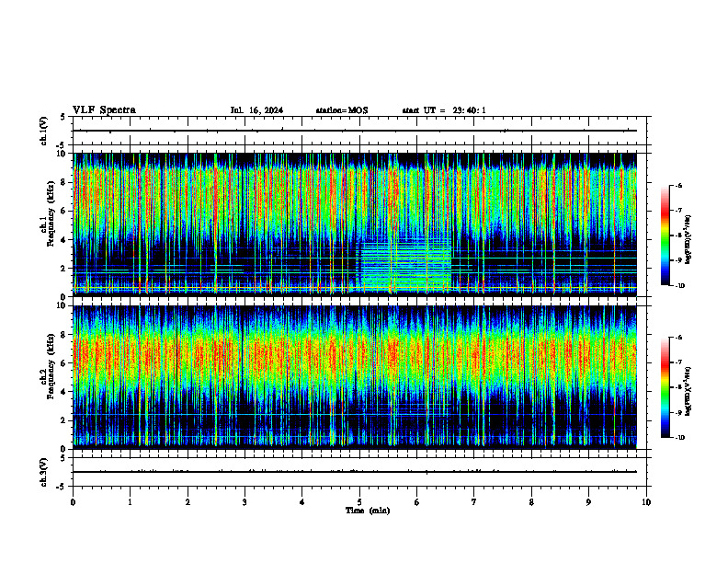The width and height of the screenshot is (728, 563).
Task: Click time axis tick label "9"
Action: (588, 502)
